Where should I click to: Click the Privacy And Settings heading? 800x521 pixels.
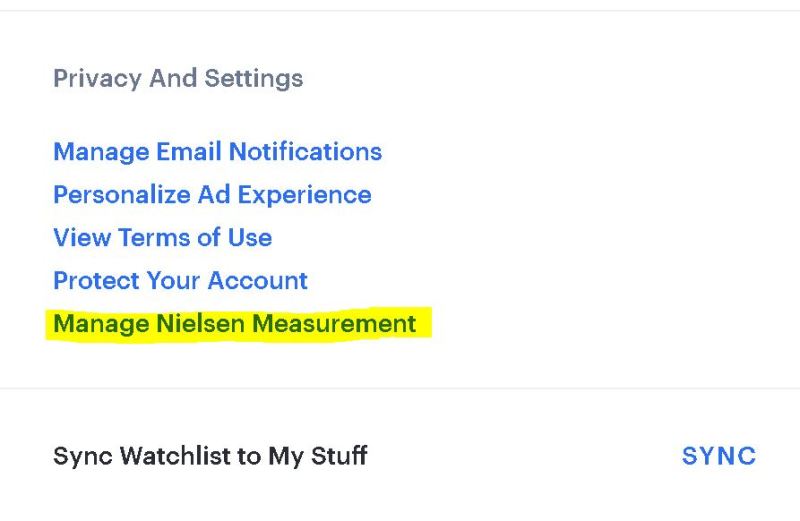click(177, 78)
